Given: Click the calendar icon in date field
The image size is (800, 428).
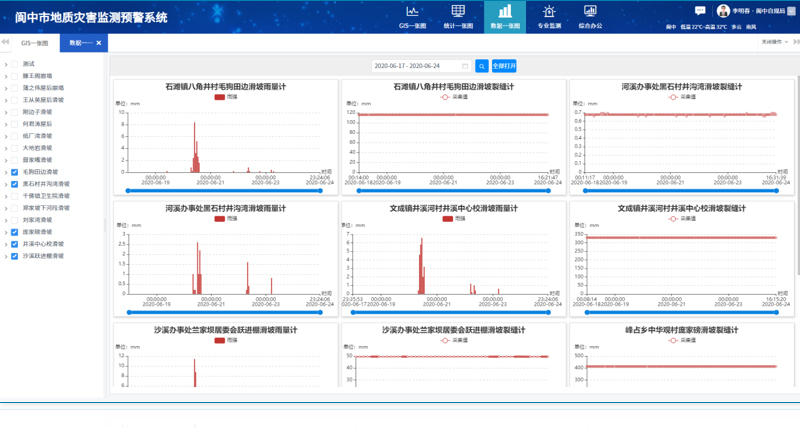Looking at the screenshot, I should click(465, 66).
